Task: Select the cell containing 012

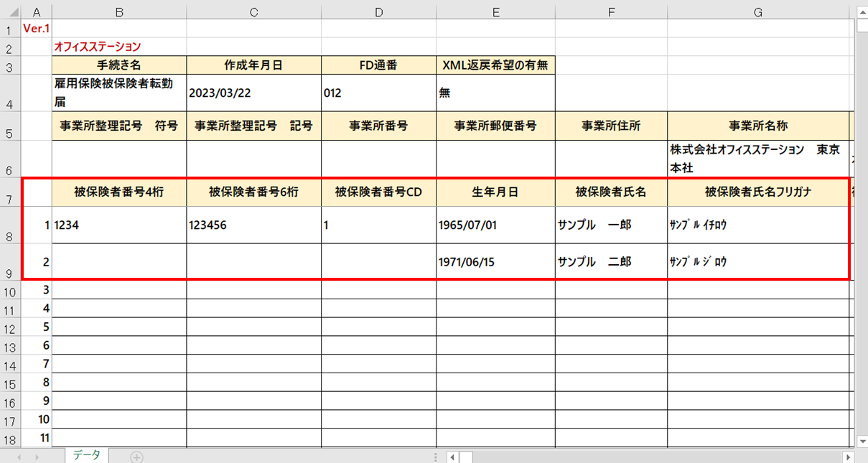Action: tap(378, 93)
